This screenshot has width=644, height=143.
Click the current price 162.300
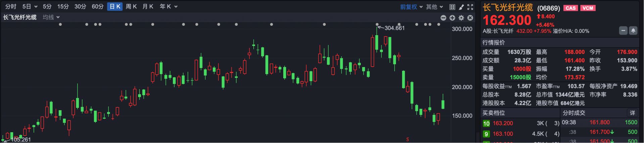tap(507, 20)
